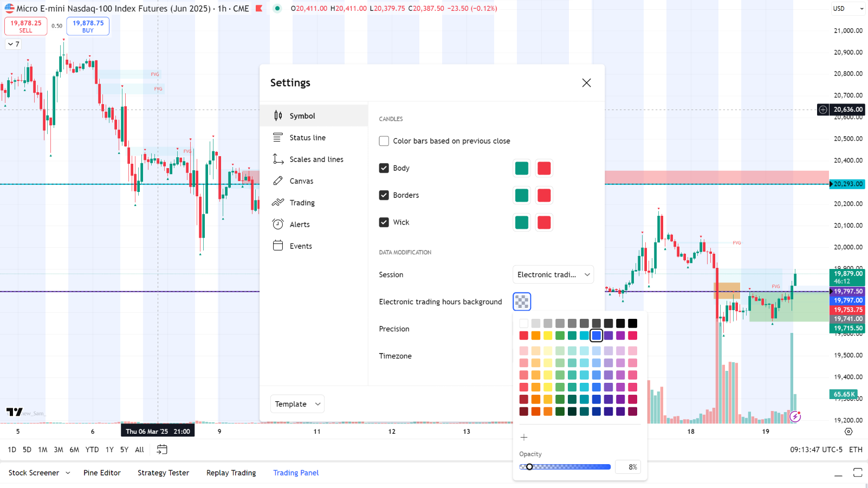Toggle fullscreen mode with bottom-right icon
Screen dimensions: 868x488
pos(858,472)
